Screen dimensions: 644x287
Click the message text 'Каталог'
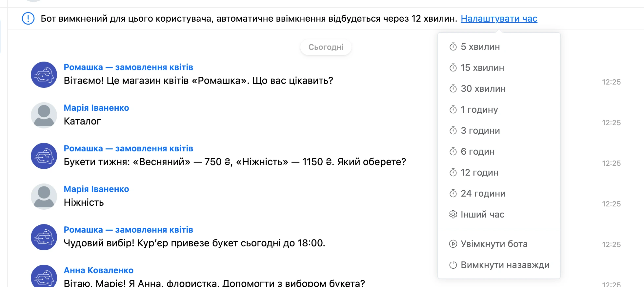tap(82, 121)
